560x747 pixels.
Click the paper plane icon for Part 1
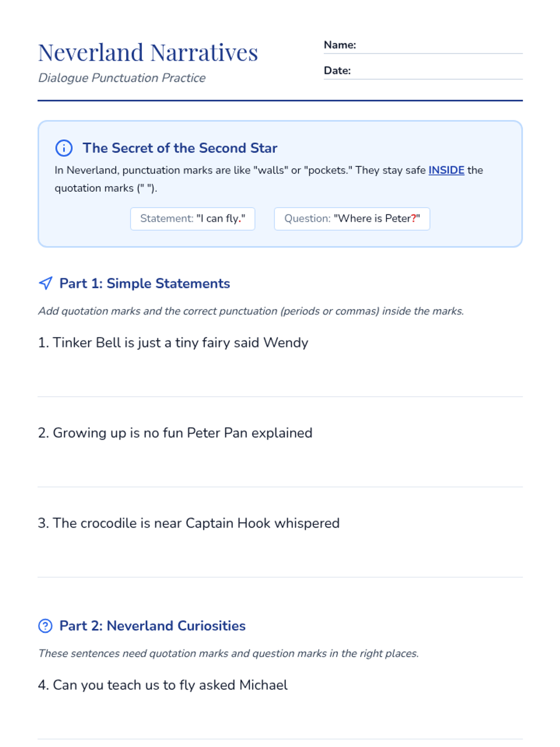[x=45, y=283]
